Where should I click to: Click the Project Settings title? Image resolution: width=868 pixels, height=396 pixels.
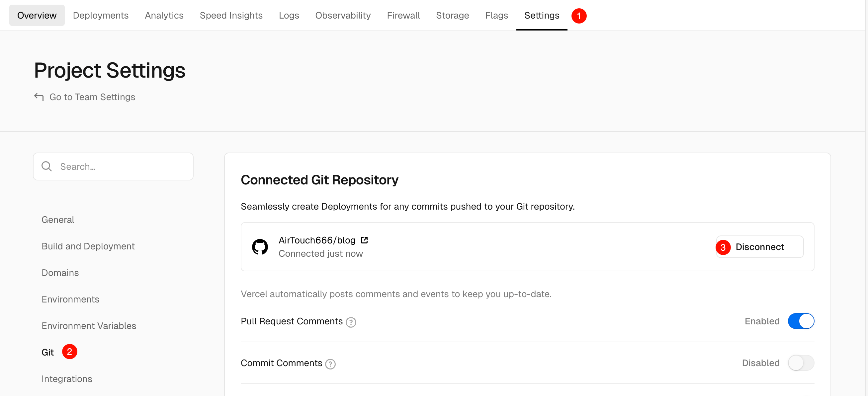click(x=110, y=70)
